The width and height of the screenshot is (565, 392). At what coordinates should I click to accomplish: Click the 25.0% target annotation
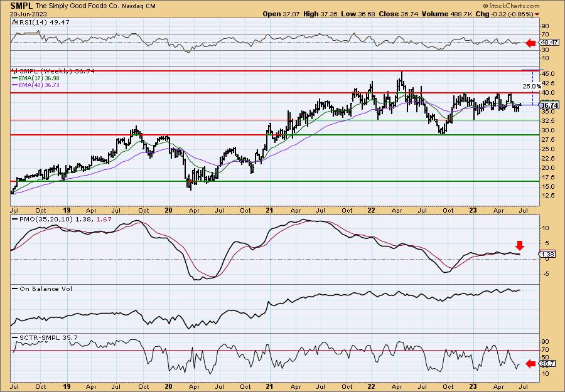(x=532, y=87)
